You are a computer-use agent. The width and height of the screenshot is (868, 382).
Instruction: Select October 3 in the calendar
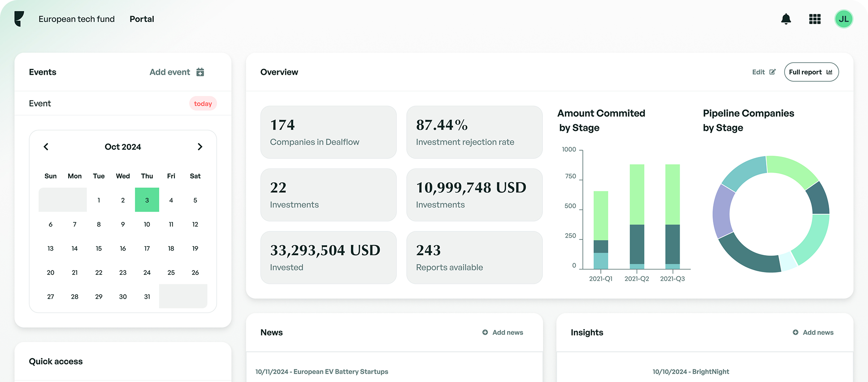pos(147,200)
